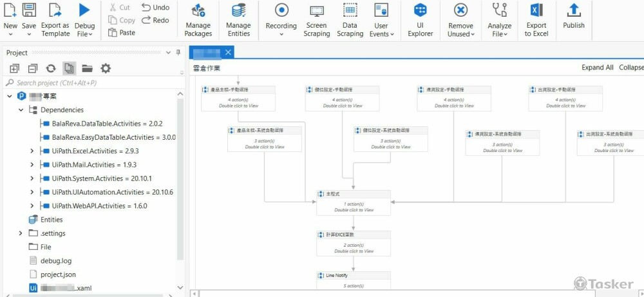Expand UiPath.System.Activities dependency
This screenshot has width=644, height=297.
click(32, 178)
